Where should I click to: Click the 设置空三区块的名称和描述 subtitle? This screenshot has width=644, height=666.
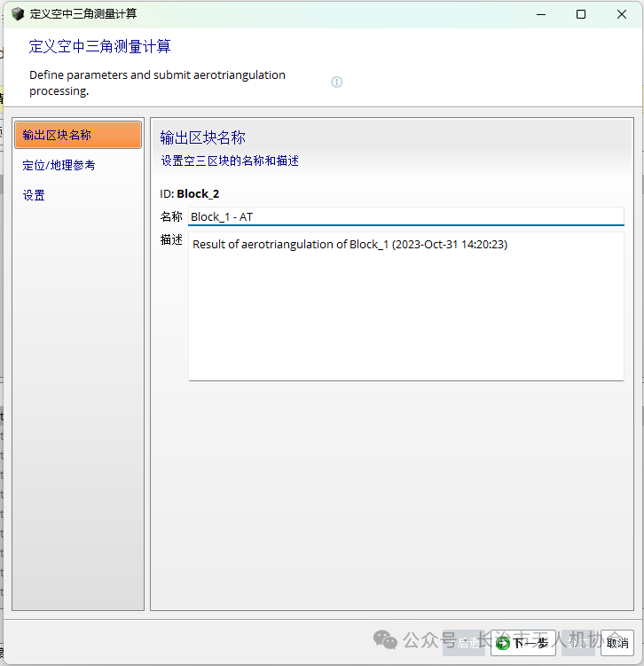click(x=230, y=161)
